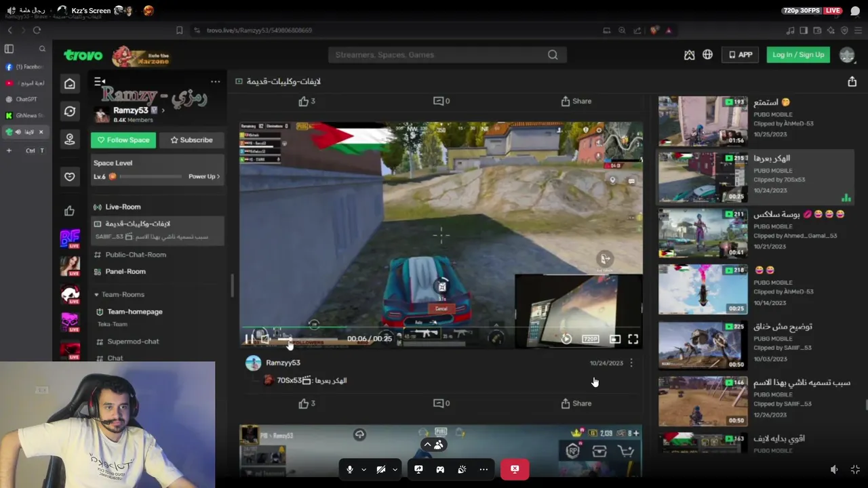Click the game controller activity icon
The width and height of the screenshot is (868, 488).
[440, 469]
